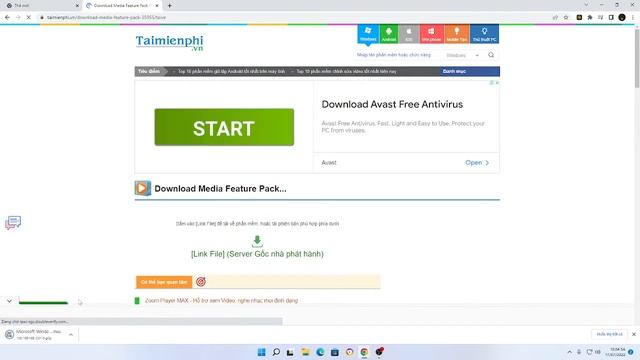The height and width of the screenshot is (360, 640).
Task: Collapse the panel with the bottom-left chevron
Action: [9, 301]
